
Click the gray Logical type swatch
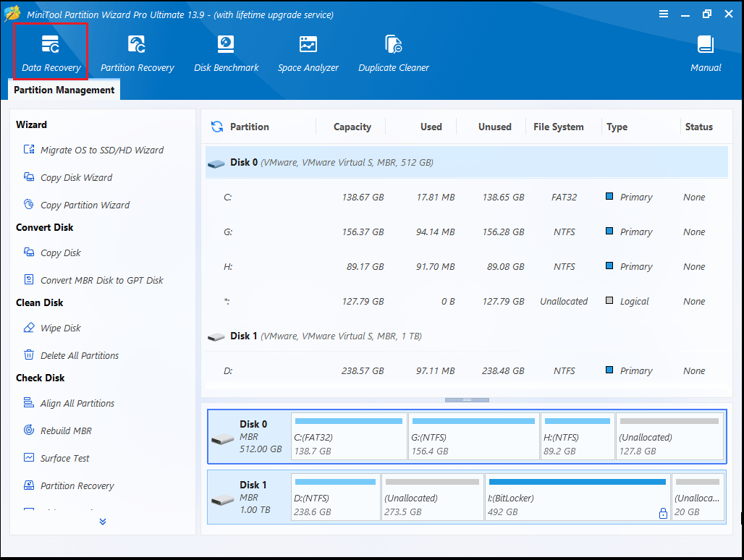(609, 300)
